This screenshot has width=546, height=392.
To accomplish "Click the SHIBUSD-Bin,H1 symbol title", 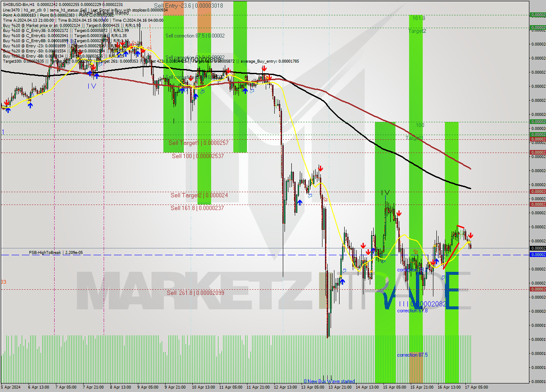I will coord(20,5).
